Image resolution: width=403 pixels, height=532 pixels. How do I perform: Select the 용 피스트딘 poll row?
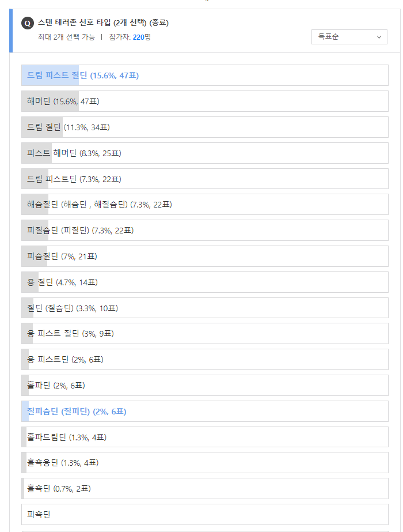pyautogui.click(x=205, y=359)
